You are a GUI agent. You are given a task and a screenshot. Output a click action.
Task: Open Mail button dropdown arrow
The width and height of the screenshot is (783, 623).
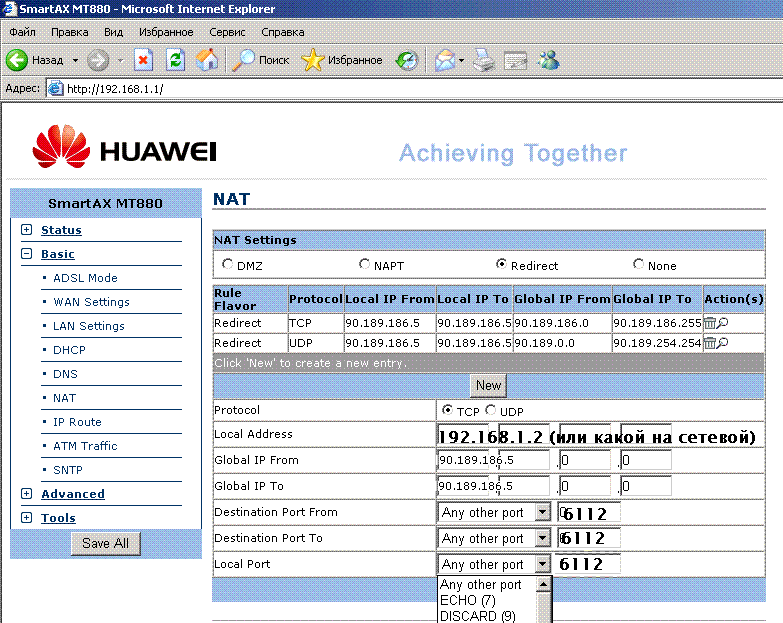point(461,60)
